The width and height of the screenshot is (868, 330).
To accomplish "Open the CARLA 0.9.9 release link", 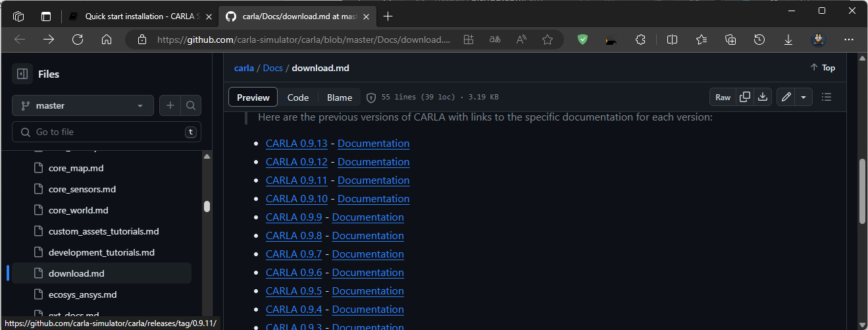I will pyautogui.click(x=294, y=217).
